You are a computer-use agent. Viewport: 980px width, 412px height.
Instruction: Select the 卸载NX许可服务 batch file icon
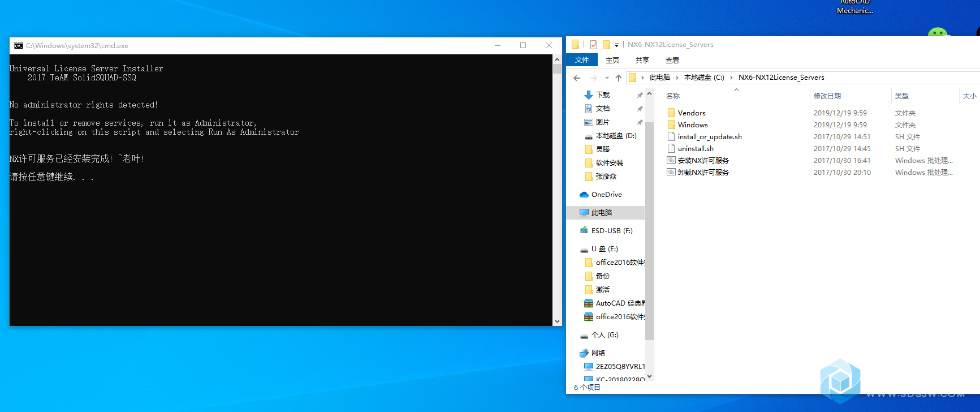coord(671,173)
